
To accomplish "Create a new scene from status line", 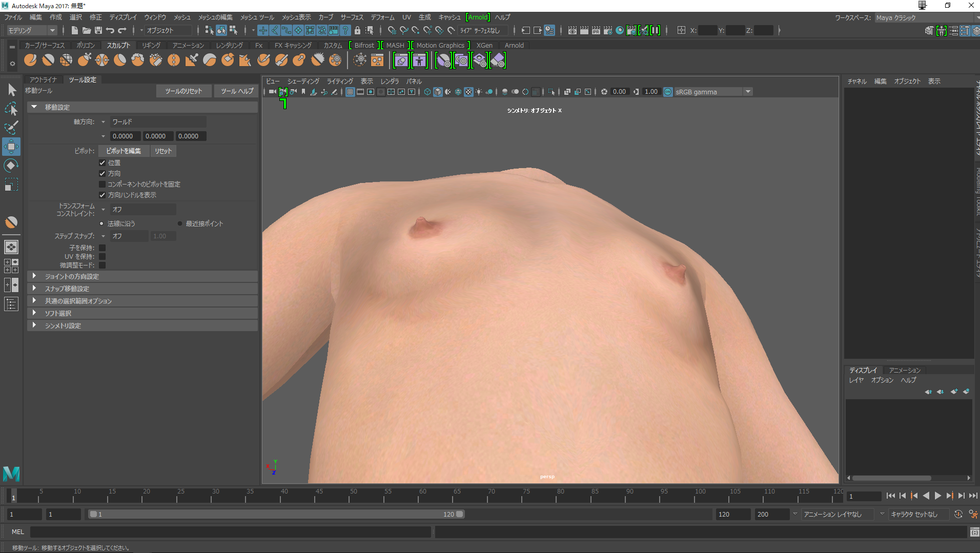I will 75,30.
